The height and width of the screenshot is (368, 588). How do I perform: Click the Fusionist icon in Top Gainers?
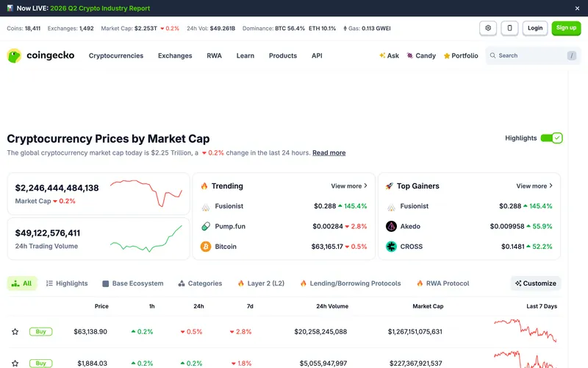click(x=391, y=207)
